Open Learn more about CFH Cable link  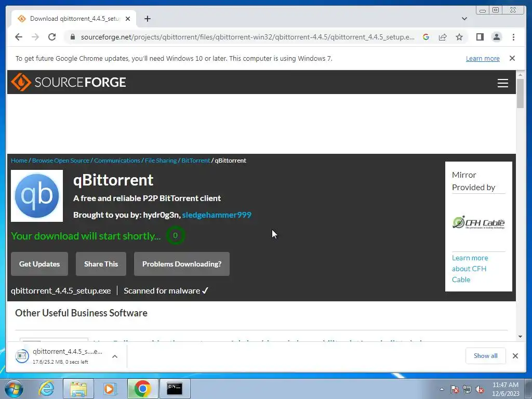[x=470, y=269]
